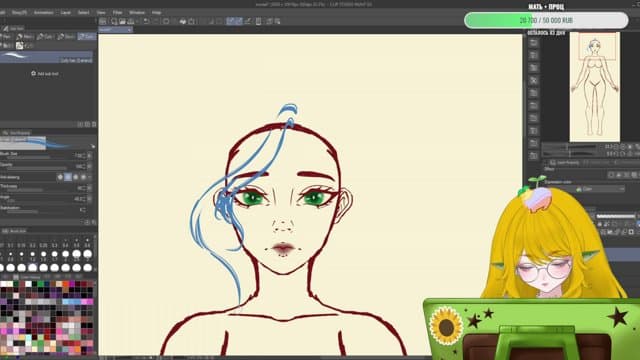Viewport: 640px width, 360px height.
Task: Toggle the second highlighted snap icon beside it
Action: [239, 21]
